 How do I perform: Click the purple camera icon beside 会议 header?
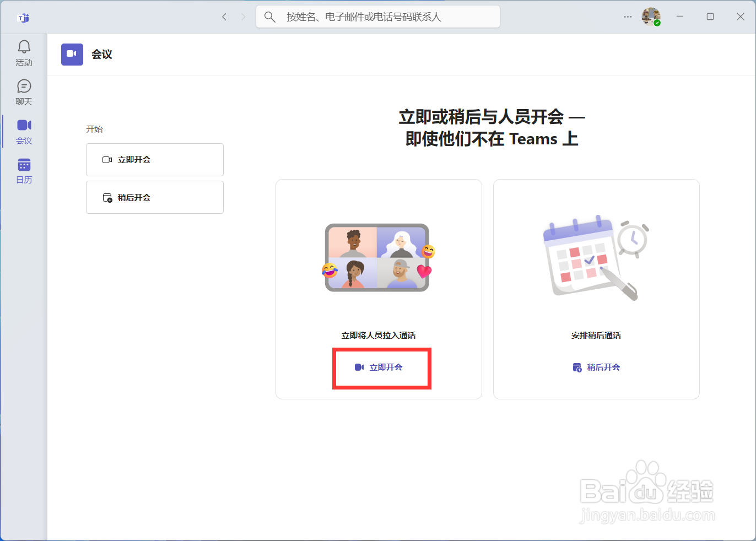tap(72, 54)
